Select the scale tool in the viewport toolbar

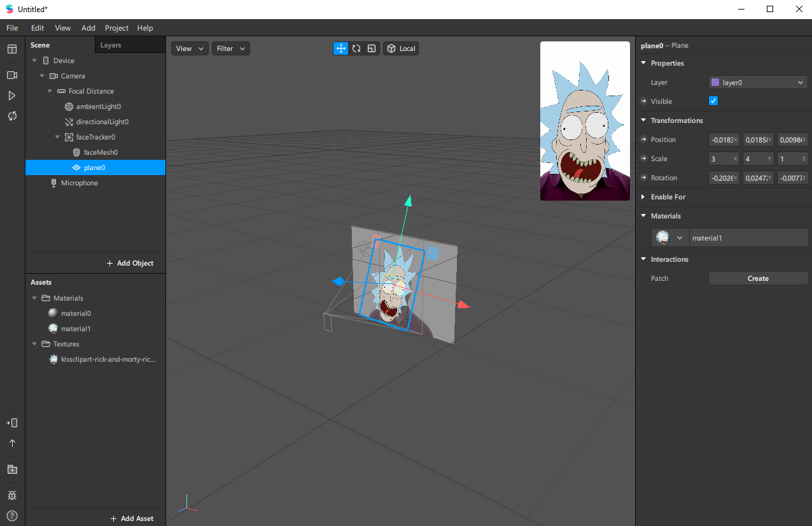point(372,48)
